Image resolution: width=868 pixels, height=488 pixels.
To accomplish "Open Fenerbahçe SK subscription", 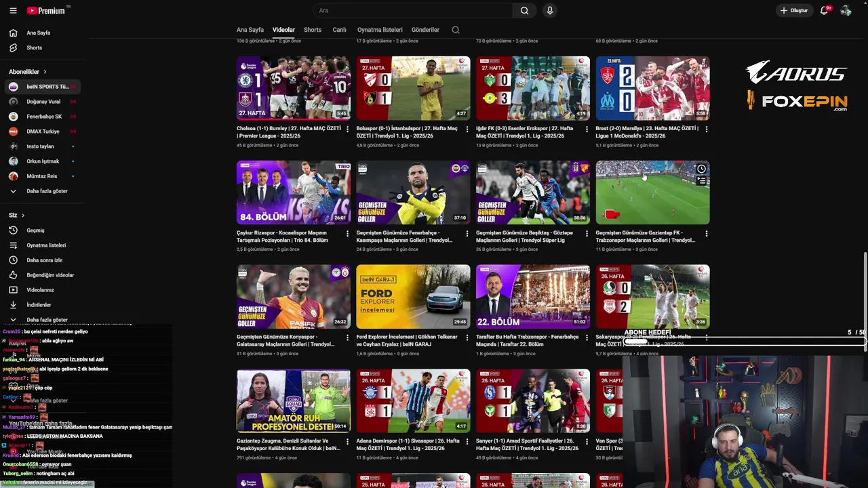I will pyautogui.click(x=43, y=117).
